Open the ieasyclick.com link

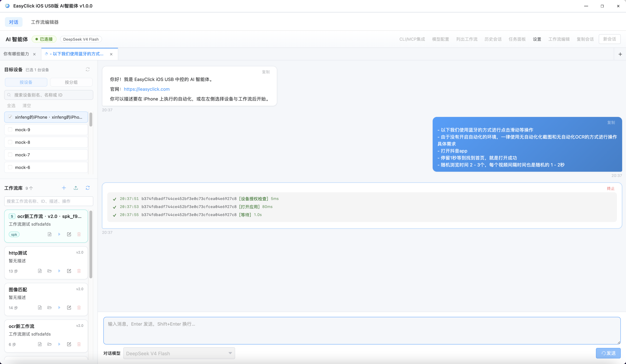(147, 89)
